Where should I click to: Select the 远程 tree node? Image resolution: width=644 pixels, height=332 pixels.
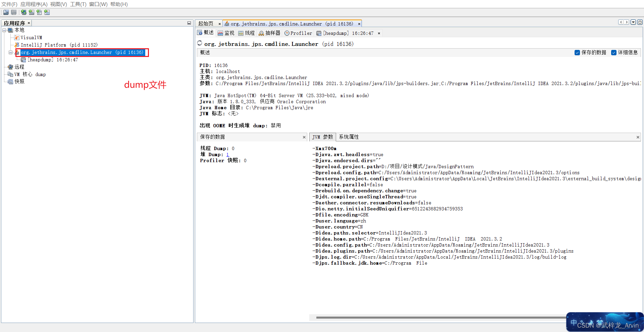[x=19, y=67]
